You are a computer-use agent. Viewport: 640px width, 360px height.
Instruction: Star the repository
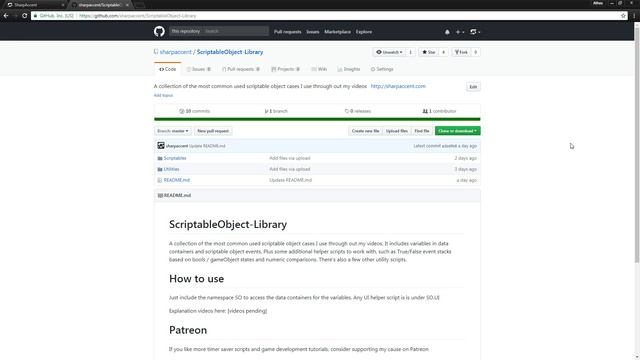[429, 52]
